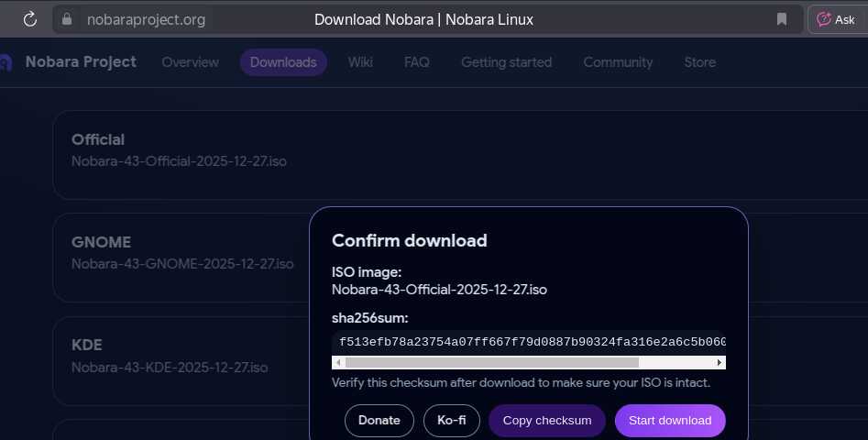Open the Overview nav item

[191, 62]
